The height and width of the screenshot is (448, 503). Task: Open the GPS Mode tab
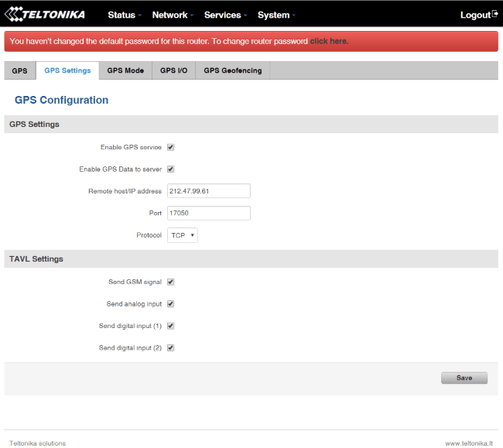pyautogui.click(x=125, y=70)
